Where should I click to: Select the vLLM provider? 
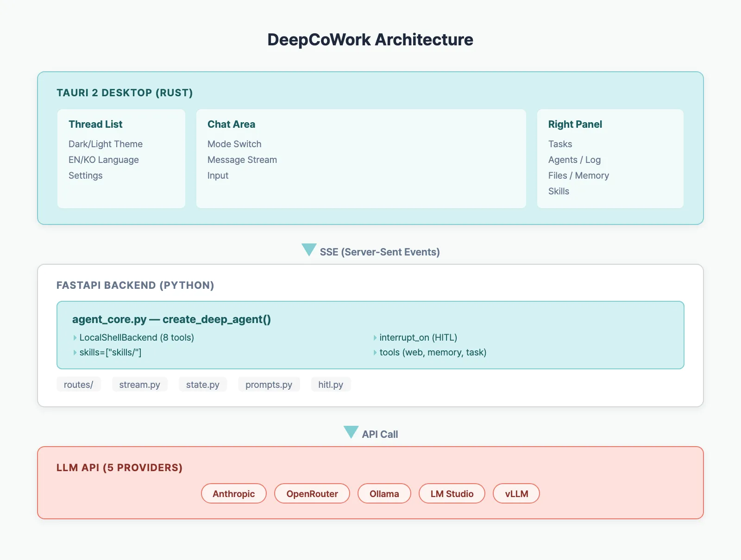pos(516,493)
